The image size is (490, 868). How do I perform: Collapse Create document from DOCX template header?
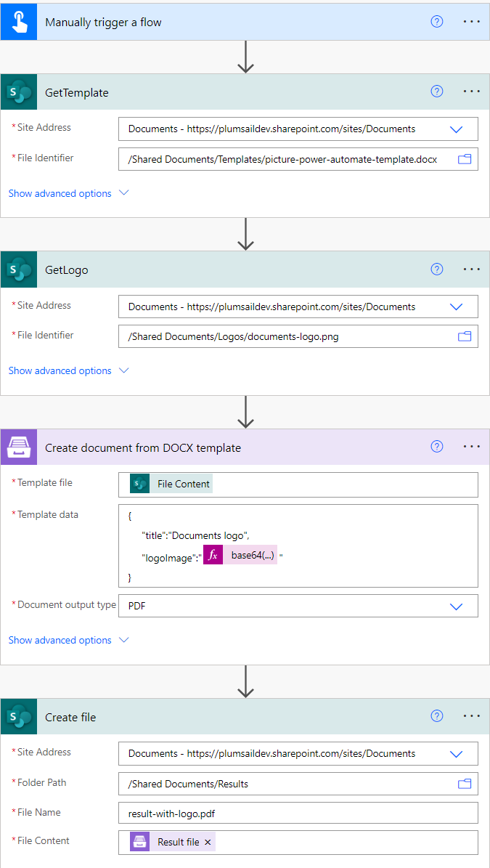coord(245,447)
